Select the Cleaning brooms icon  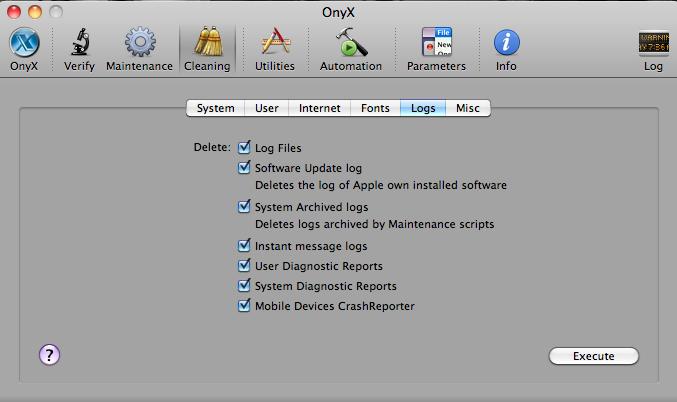209,42
